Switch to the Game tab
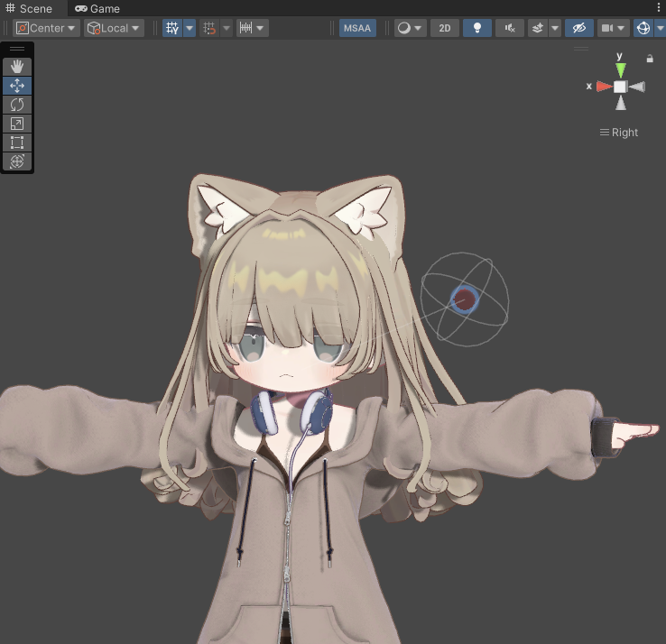The width and height of the screenshot is (666, 644). [97, 8]
